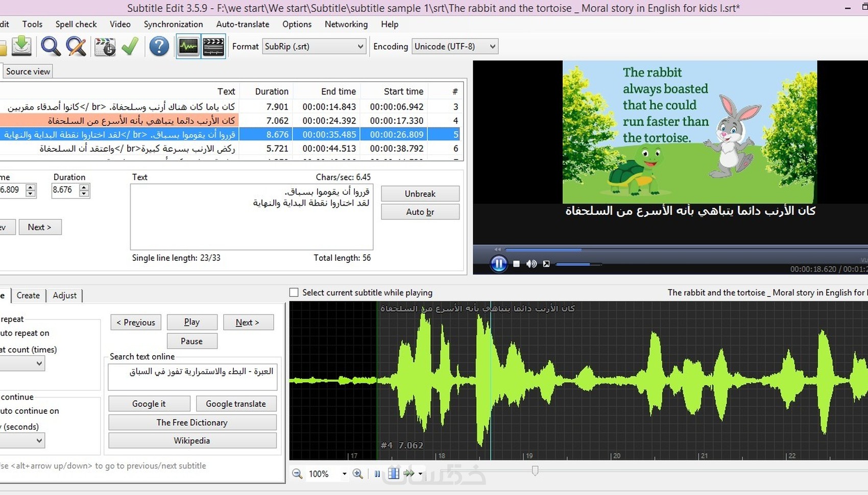Open the Video menu
The width and height of the screenshot is (868, 495).
pyautogui.click(x=120, y=24)
